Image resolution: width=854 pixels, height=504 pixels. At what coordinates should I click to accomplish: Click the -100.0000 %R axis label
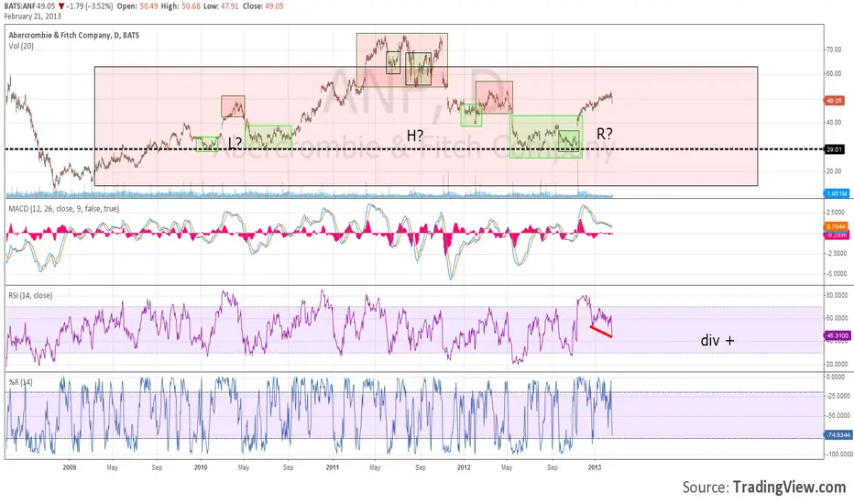pos(838,454)
